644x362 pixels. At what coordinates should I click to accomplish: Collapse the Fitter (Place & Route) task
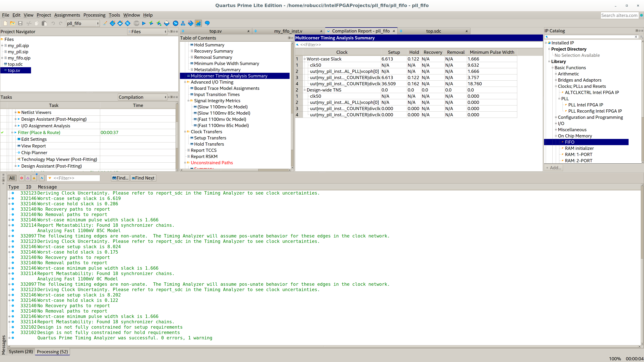coord(12,133)
